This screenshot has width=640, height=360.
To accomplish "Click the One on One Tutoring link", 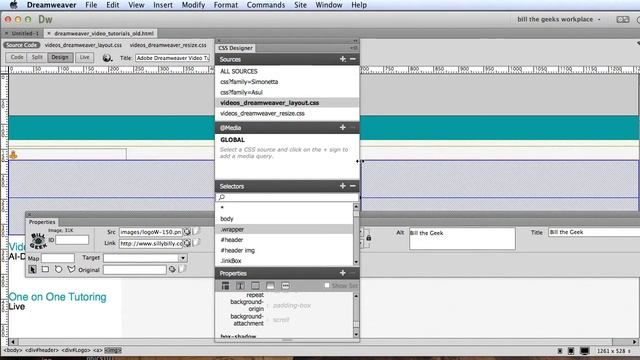I will pyautogui.click(x=57, y=297).
